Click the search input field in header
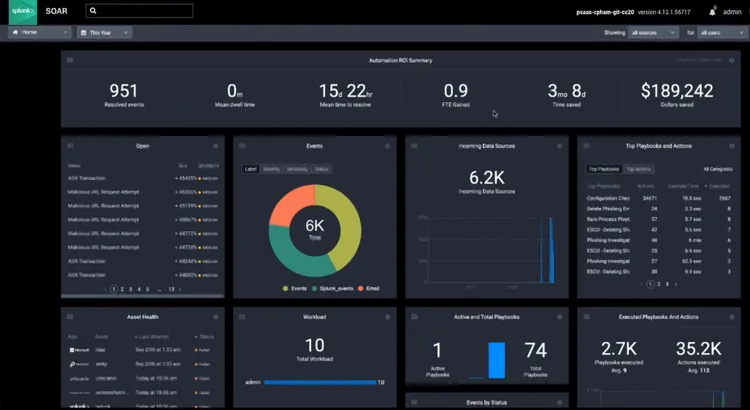Image resolution: width=750 pixels, height=410 pixels. click(x=150, y=11)
